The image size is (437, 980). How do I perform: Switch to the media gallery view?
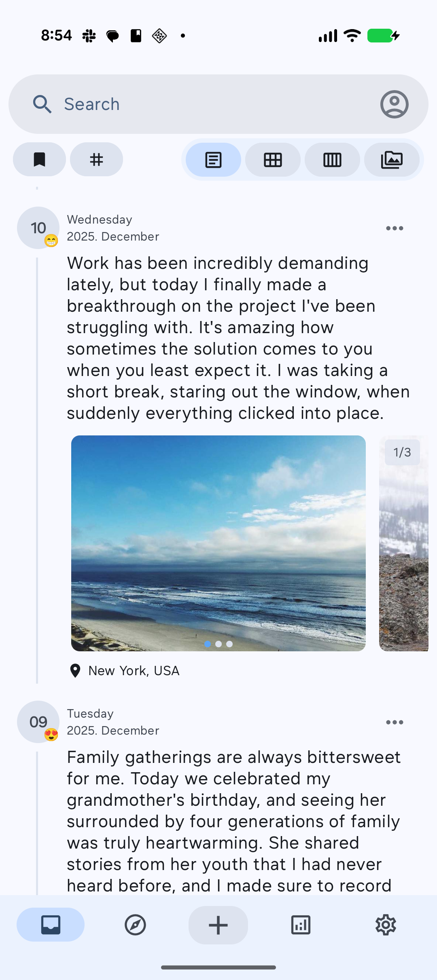click(x=392, y=160)
